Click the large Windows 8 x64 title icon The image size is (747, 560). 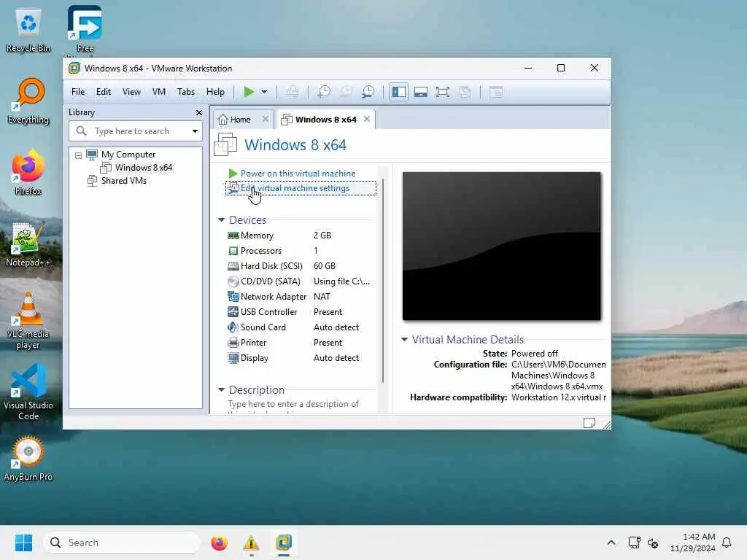[x=226, y=144]
